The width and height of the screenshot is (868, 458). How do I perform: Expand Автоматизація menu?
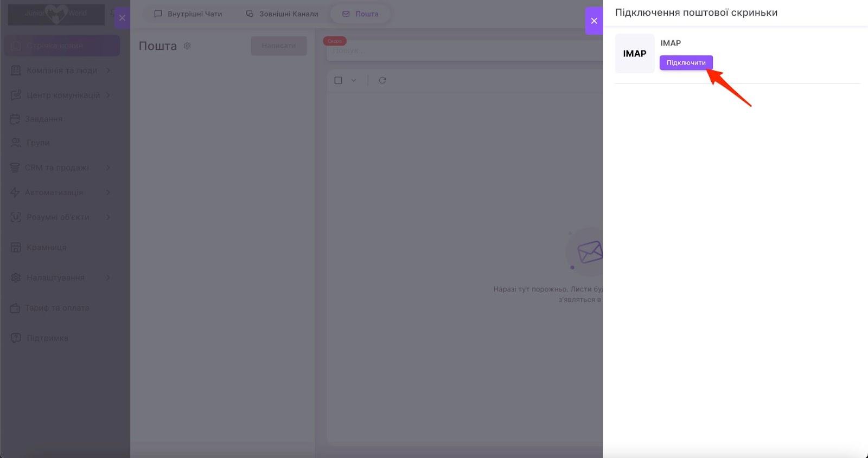[62, 192]
